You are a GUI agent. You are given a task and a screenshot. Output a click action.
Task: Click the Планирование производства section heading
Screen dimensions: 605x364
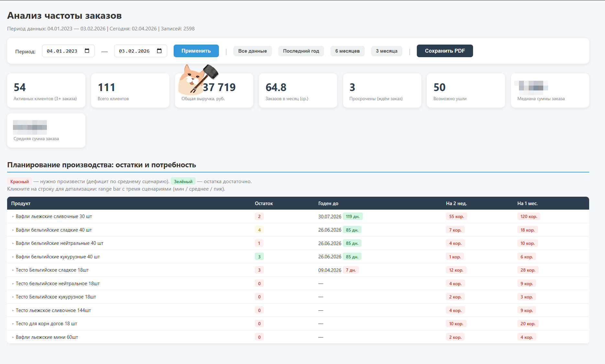[102, 165]
